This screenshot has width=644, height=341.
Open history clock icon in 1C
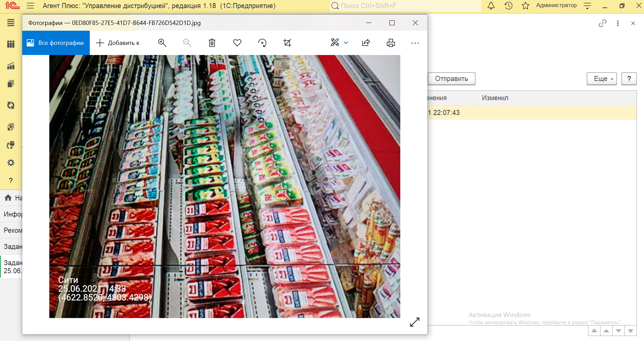click(x=508, y=6)
